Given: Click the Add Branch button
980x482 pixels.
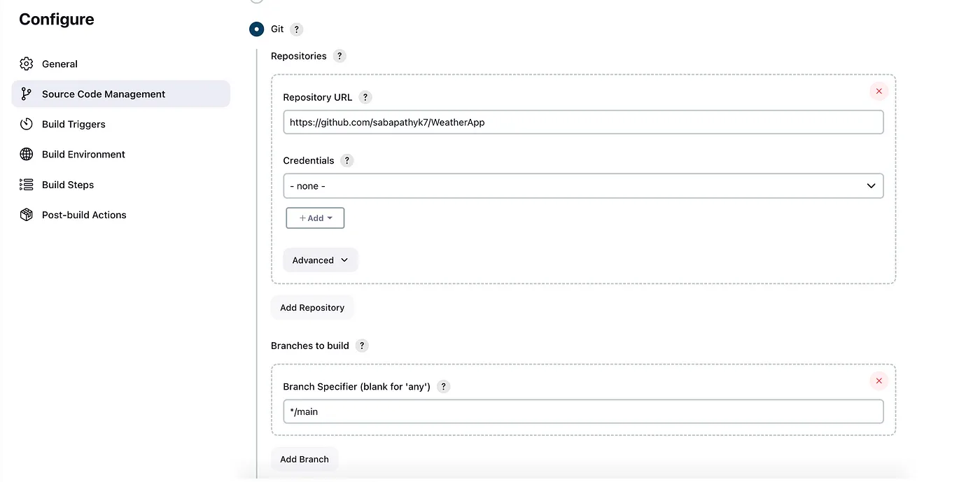Looking at the screenshot, I should tap(304, 459).
